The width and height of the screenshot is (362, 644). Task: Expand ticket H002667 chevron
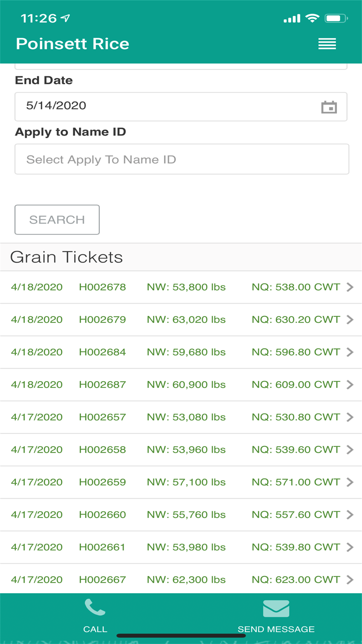click(x=350, y=580)
